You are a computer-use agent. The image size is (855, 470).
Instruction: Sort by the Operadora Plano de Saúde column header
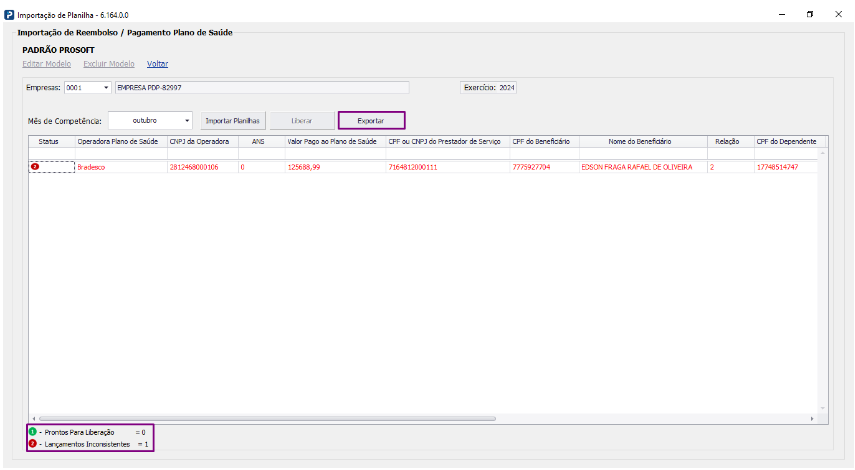[118, 142]
